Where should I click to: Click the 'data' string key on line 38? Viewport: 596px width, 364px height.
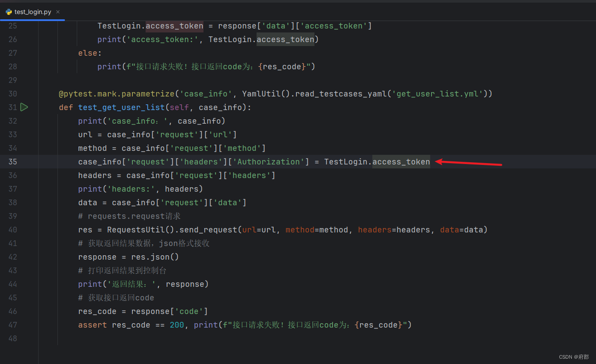click(x=228, y=203)
